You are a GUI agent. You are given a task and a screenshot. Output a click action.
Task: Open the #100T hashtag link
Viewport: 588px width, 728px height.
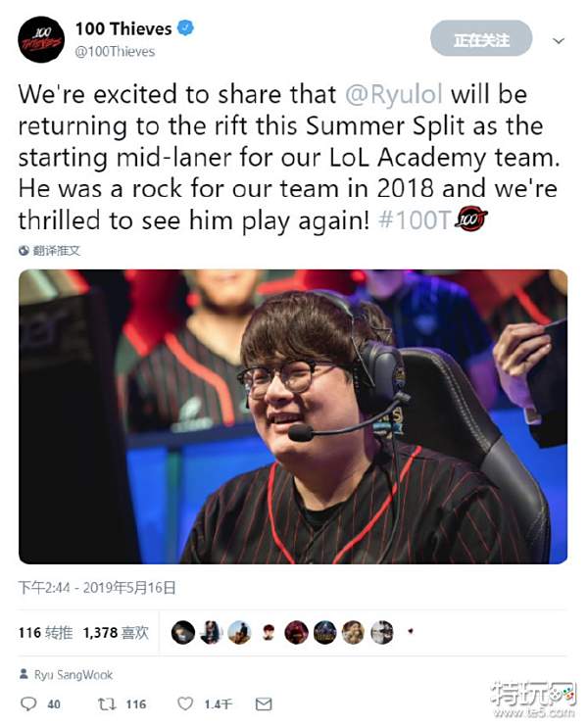pyautogui.click(x=415, y=220)
